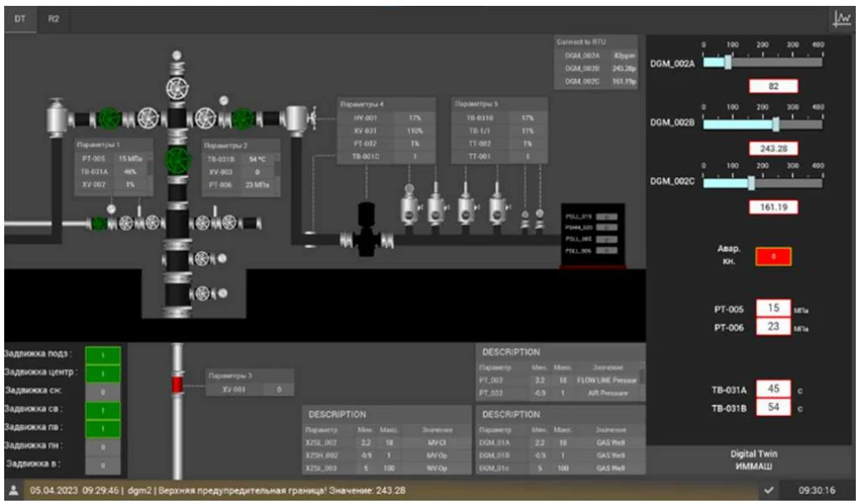Click the Параметры 1 panel header
Screen dimensions: 860x504
pos(114,145)
